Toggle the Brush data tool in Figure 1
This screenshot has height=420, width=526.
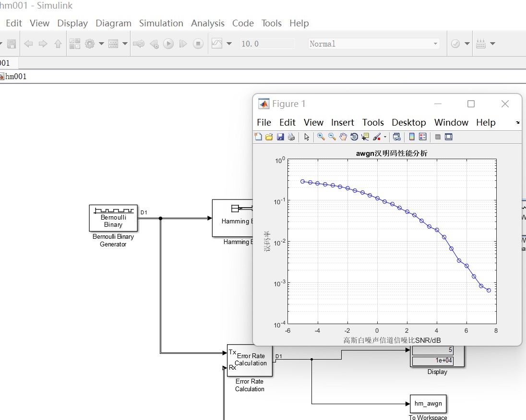(377, 137)
